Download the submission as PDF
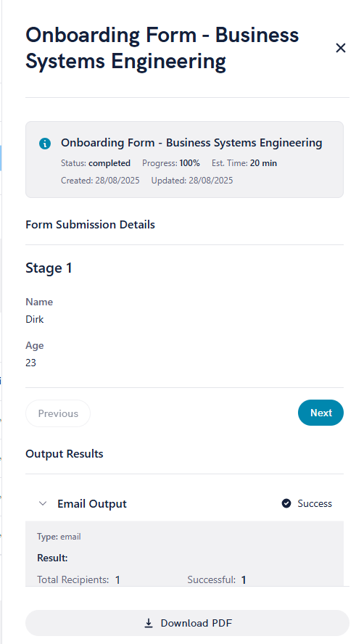The image size is (364, 644). click(x=187, y=623)
